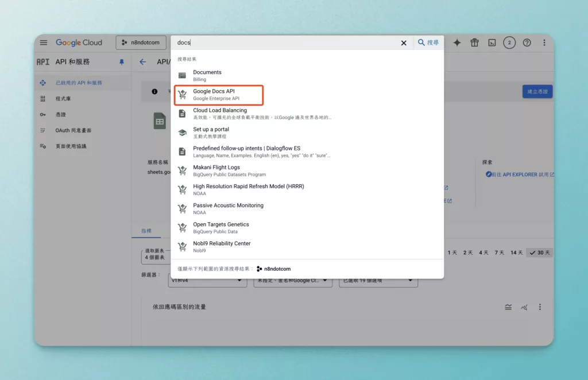Select the 2 天 time range
588x380 pixels.
click(x=467, y=253)
